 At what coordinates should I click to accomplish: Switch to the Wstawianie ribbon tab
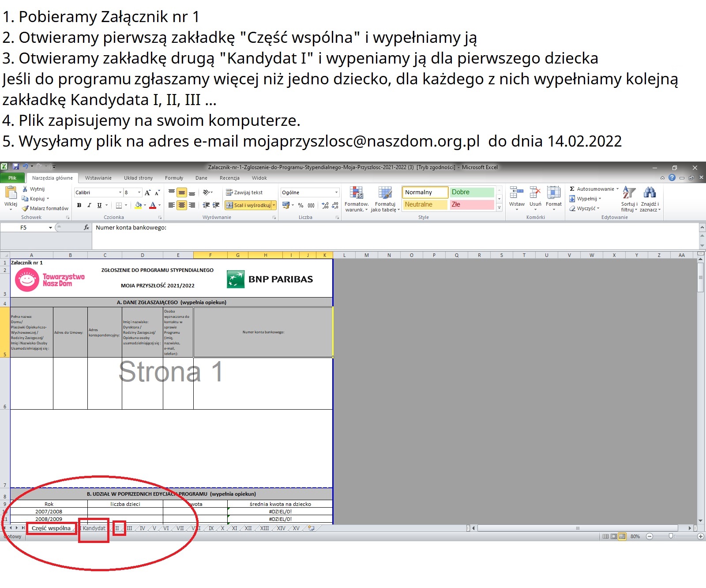[x=98, y=178]
